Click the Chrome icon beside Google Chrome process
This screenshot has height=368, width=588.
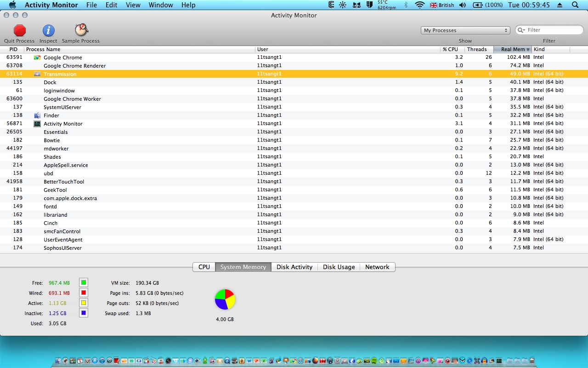coord(37,57)
